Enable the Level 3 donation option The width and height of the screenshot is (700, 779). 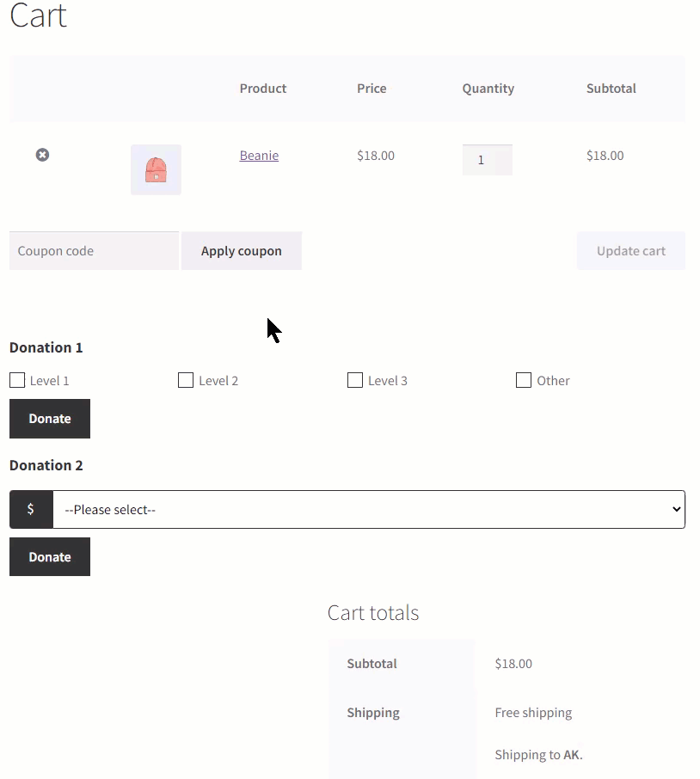point(355,380)
